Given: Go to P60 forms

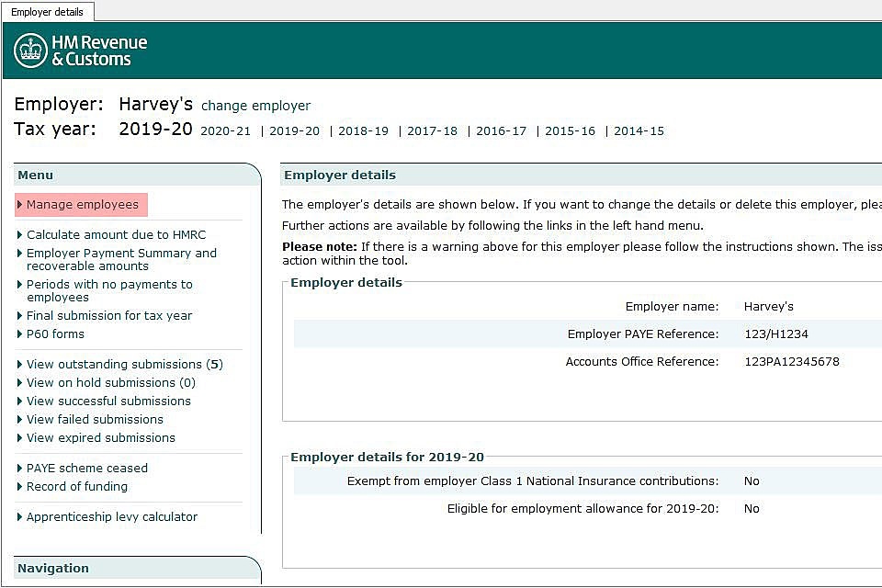Looking at the screenshot, I should click(x=55, y=334).
